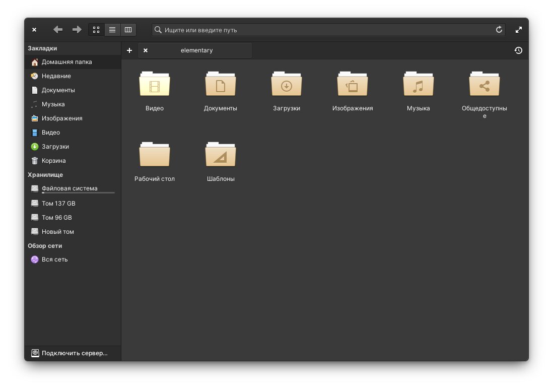
Task: Select Недавние in bookmarks
Action: pos(56,76)
